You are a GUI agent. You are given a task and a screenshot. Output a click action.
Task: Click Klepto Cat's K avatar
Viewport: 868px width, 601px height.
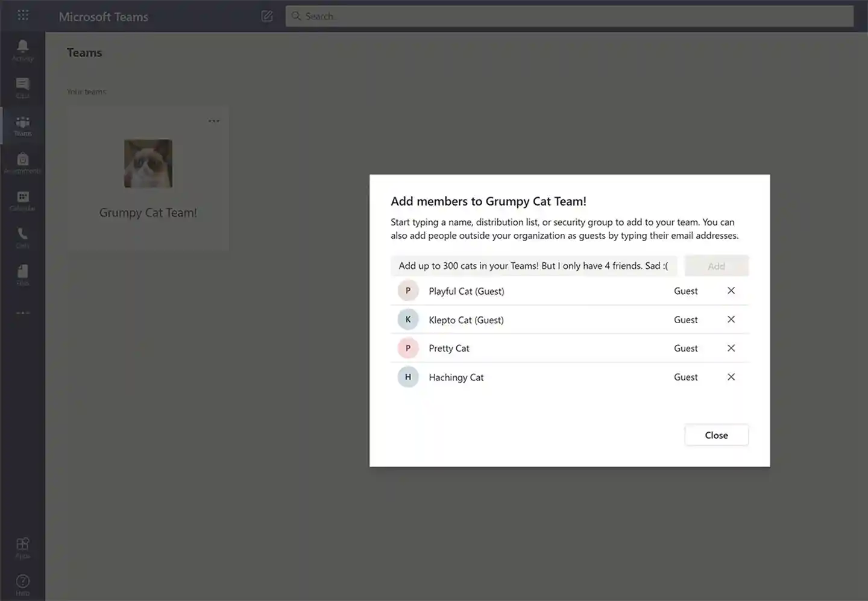(408, 319)
